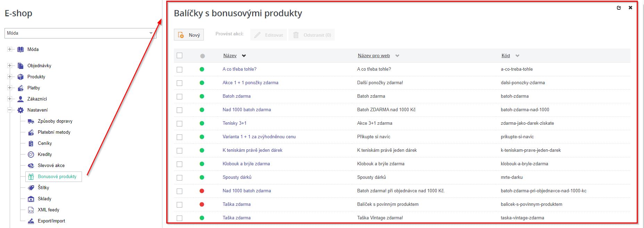Tick the select-all checkbox in table header
644x228 pixels.
(179, 55)
